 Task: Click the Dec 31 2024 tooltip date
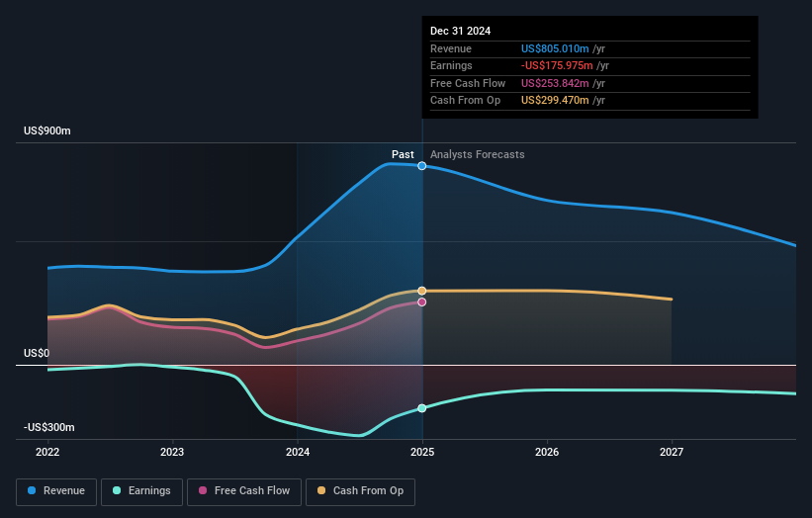click(460, 31)
